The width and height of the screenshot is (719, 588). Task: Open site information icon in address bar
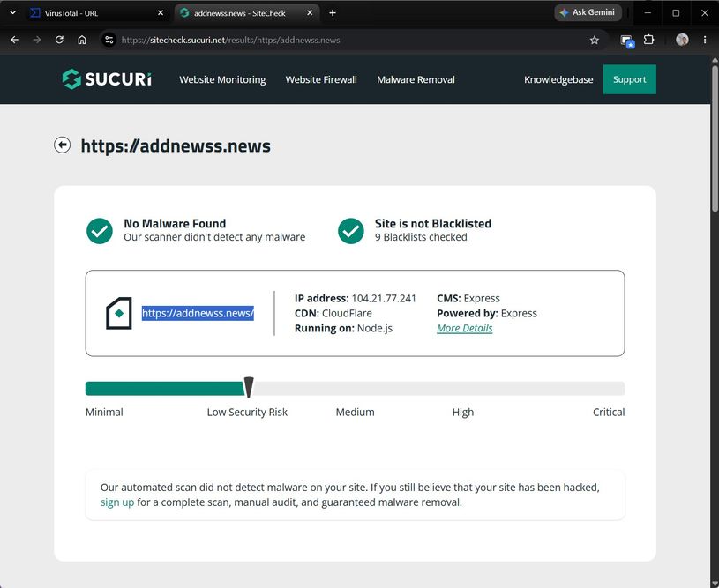(x=109, y=40)
